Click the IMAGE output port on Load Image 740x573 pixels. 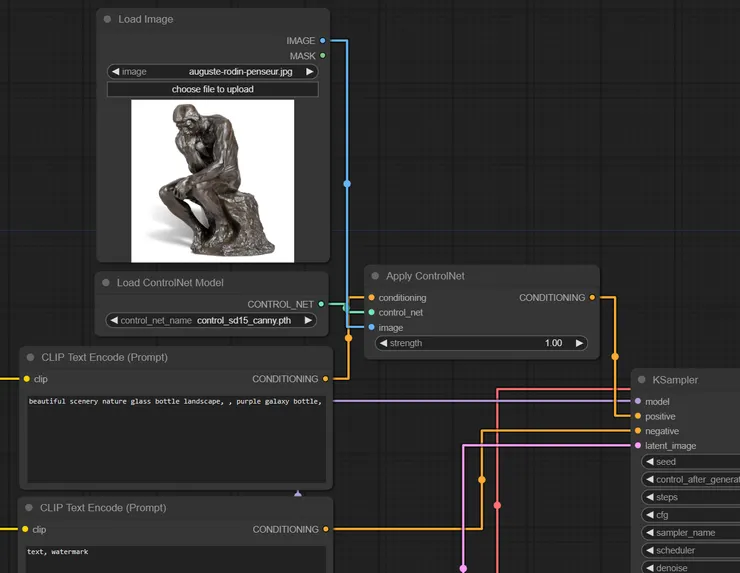[322, 41]
